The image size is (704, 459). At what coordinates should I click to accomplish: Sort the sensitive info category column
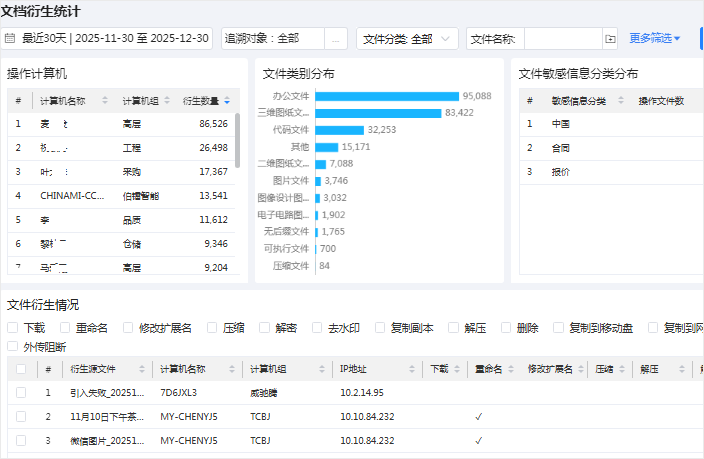pos(621,100)
